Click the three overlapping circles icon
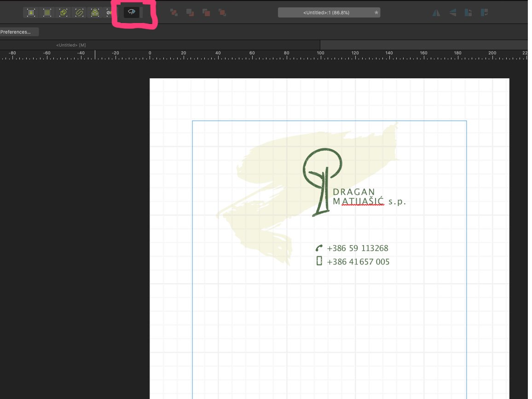532x399 pixels. pyautogui.click(x=95, y=12)
